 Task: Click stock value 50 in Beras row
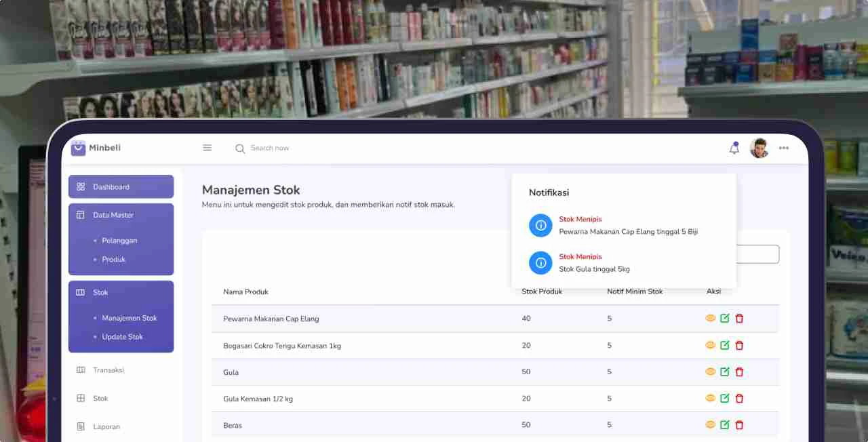click(526, 425)
